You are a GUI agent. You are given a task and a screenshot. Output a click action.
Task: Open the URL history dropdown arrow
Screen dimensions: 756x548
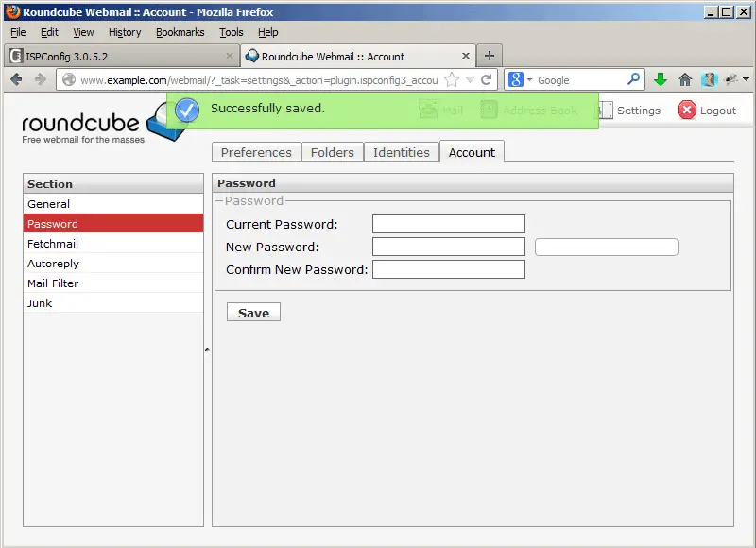[x=470, y=80]
